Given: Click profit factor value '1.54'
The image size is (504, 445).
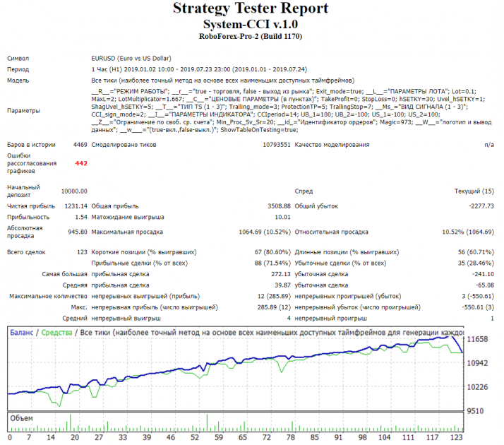Looking at the screenshot, I should click(81, 217).
